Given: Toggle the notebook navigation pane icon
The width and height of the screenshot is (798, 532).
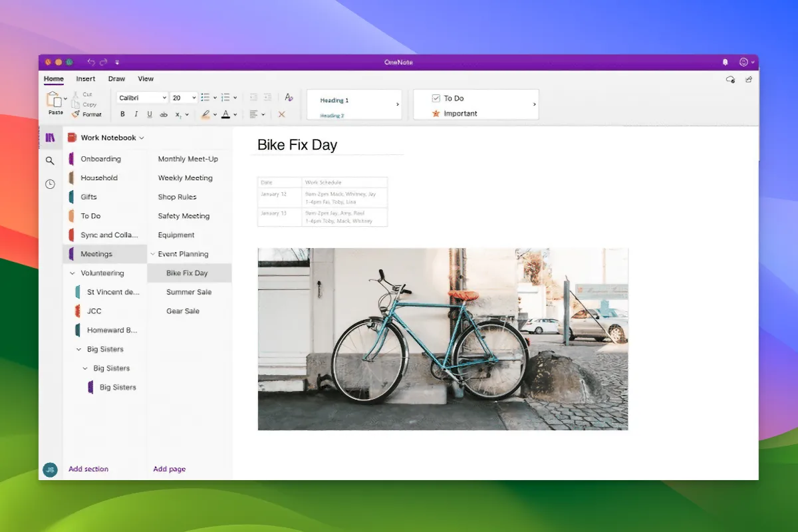Looking at the screenshot, I should (x=50, y=138).
